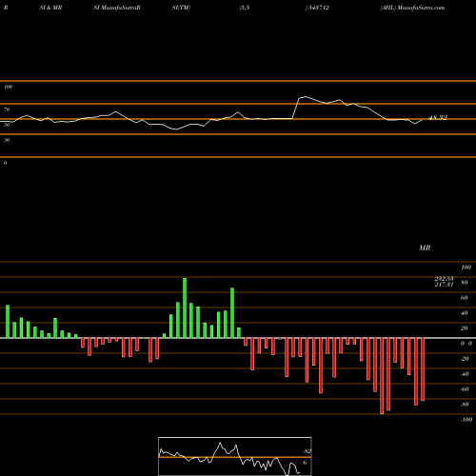This screenshot has width=476, height=476.
Task: Open the mini overview chart thumbnail
Action: (x=235, y=456)
